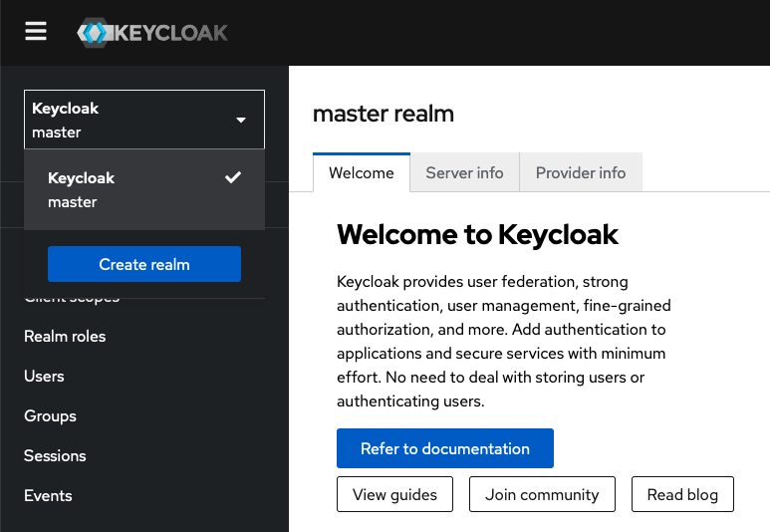Image resolution: width=770 pixels, height=532 pixels.
Task: Select the master realm entry with checkmark
Action: click(x=144, y=189)
